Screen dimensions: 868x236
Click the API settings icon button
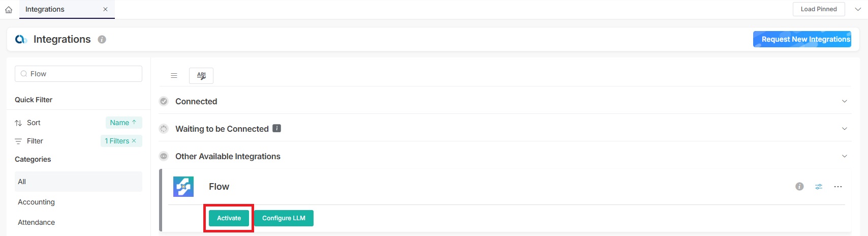tap(201, 76)
